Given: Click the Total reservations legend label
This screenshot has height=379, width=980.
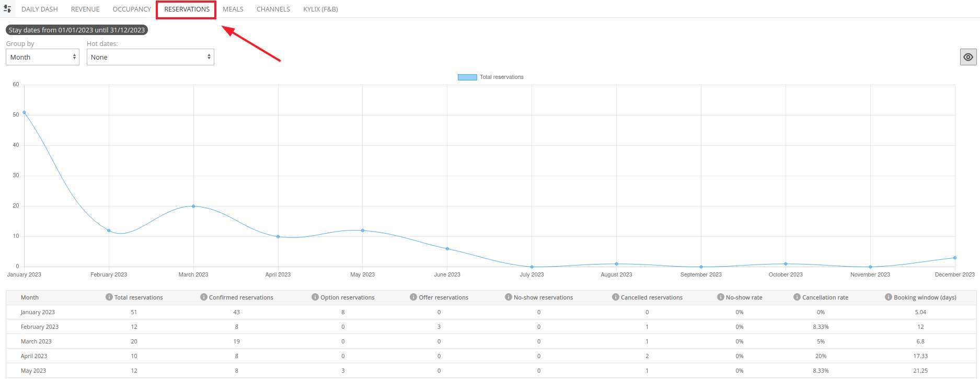Looking at the screenshot, I should 502,77.
